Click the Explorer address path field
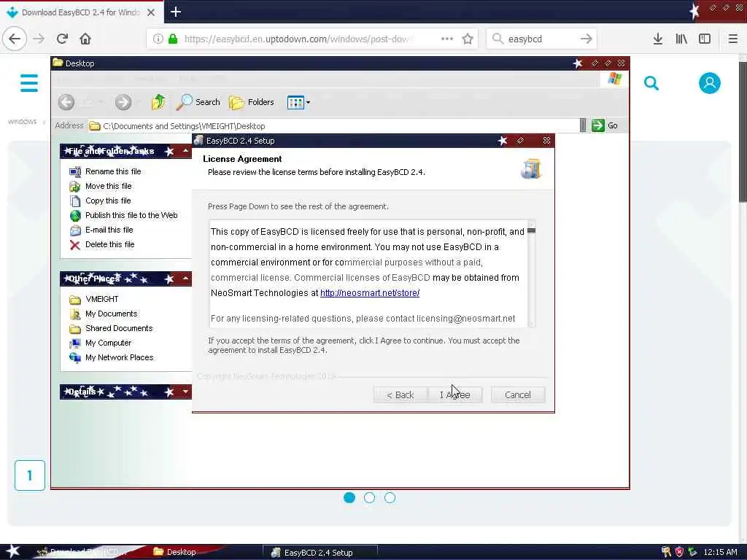Image resolution: width=747 pixels, height=560 pixels. click(x=333, y=125)
